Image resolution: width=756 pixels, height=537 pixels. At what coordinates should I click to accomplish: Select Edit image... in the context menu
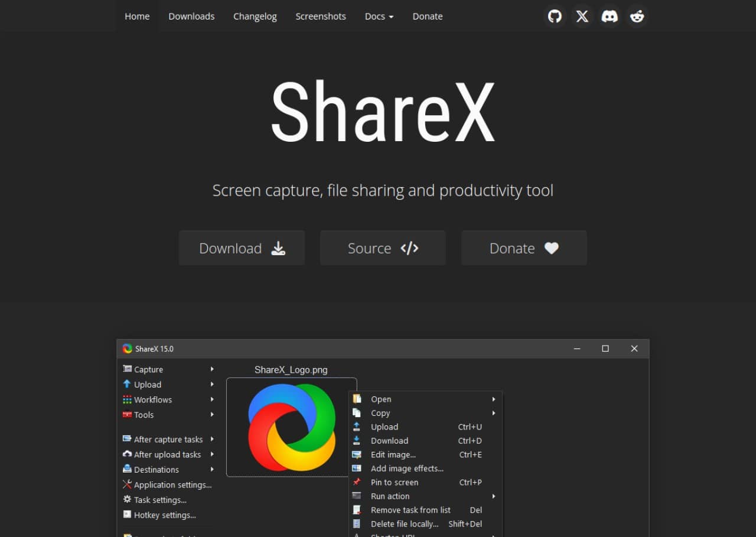point(393,454)
